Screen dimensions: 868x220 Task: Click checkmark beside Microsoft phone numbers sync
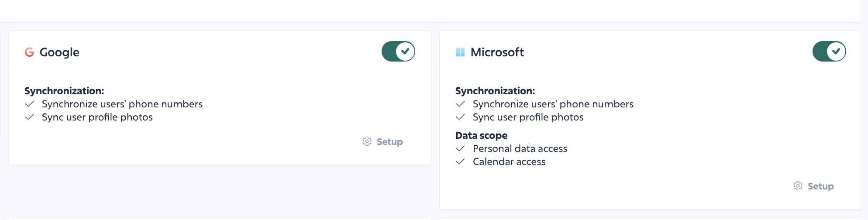(460, 104)
